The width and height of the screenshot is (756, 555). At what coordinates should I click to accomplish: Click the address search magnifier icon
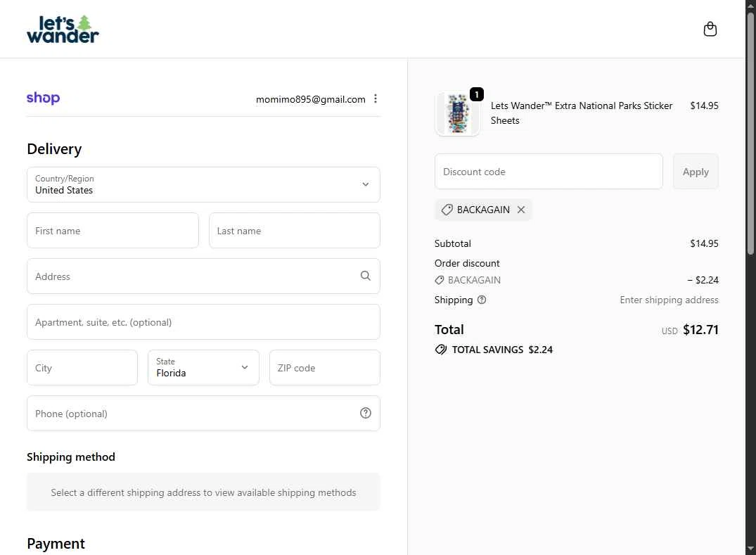pyautogui.click(x=366, y=276)
